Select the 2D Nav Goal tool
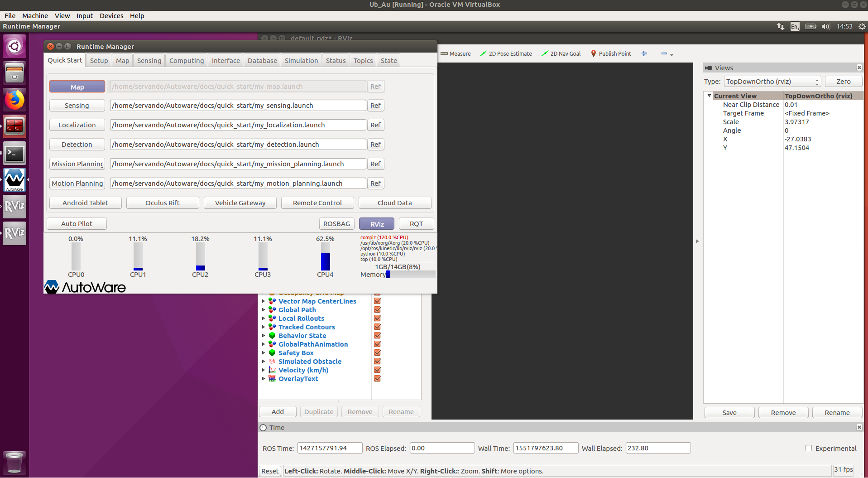This screenshot has height=478, width=868. pyautogui.click(x=561, y=53)
